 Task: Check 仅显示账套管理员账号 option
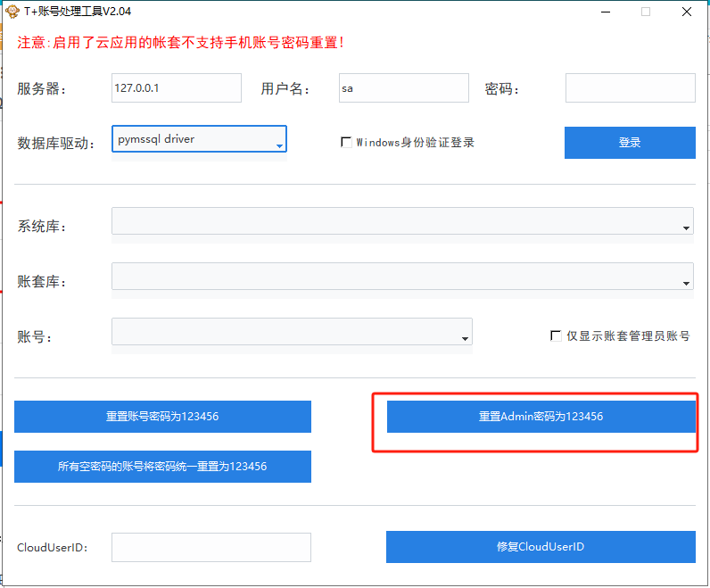[556, 335]
